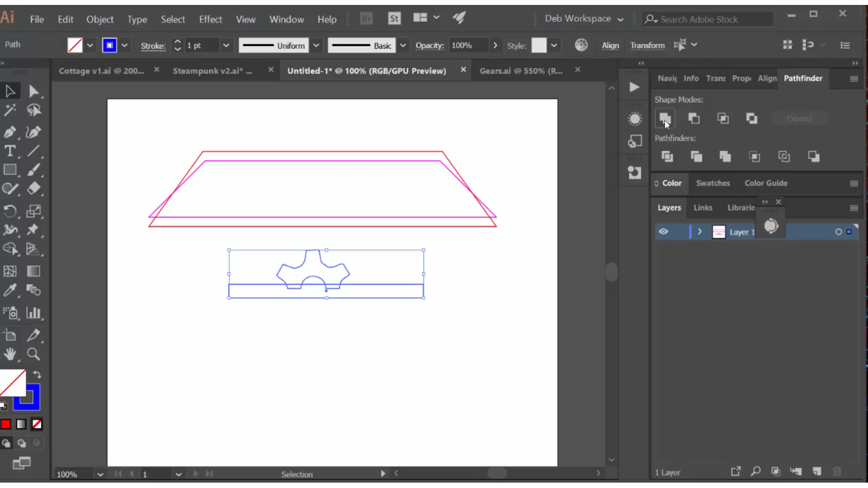
Task: Select the Rotate tool
Action: [10, 211]
